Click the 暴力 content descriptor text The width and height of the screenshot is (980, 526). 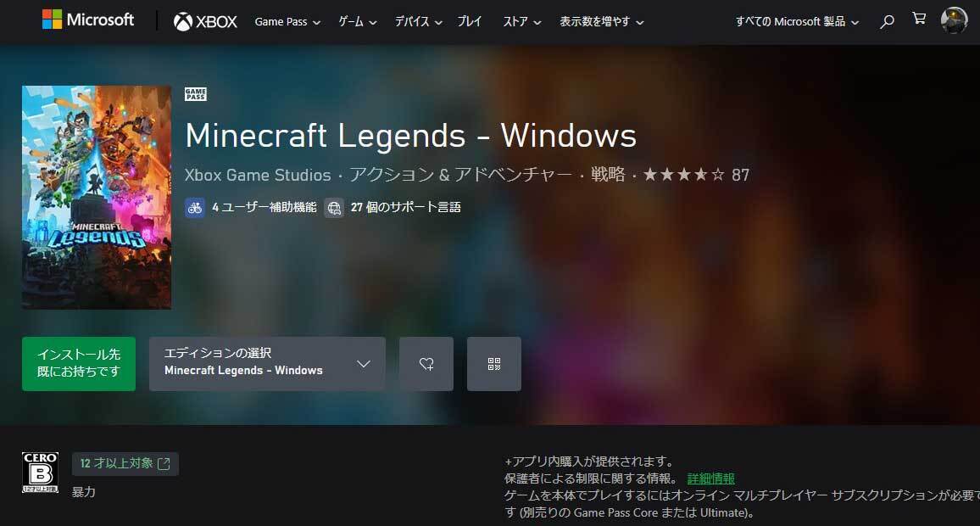click(x=84, y=492)
